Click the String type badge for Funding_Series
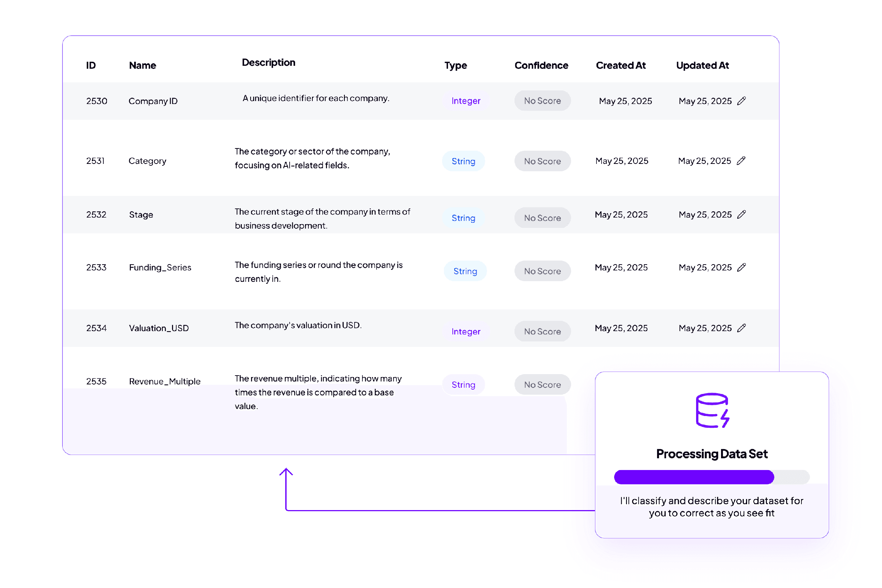Screen dimensions: 882x588 coord(465,271)
